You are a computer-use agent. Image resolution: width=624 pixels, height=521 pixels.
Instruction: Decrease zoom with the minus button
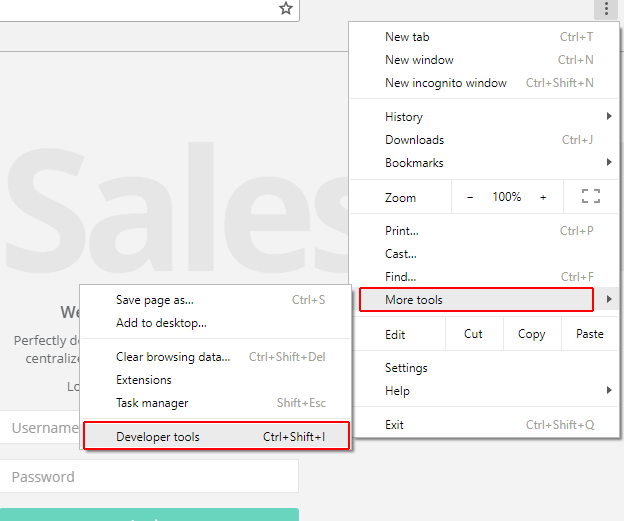tap(470, 197)
